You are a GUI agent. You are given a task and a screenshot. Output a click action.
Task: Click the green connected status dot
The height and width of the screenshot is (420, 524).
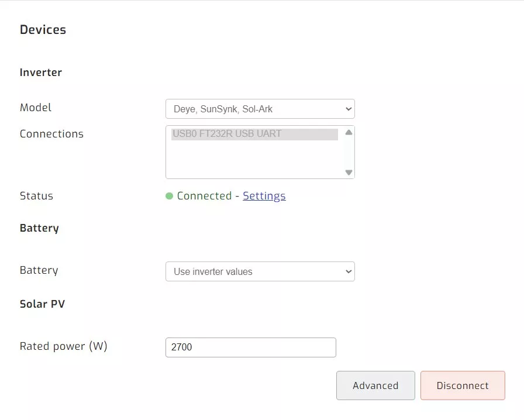[169, 196]
